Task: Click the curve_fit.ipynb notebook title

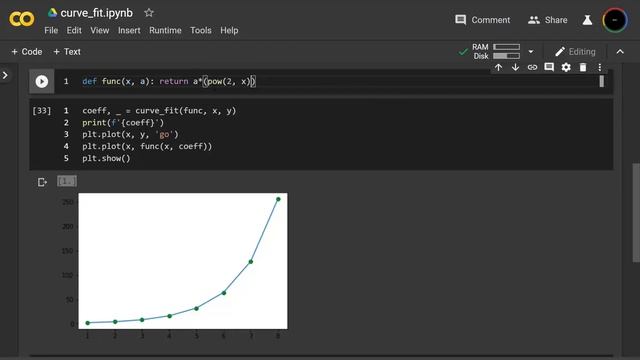Action: 97,13
